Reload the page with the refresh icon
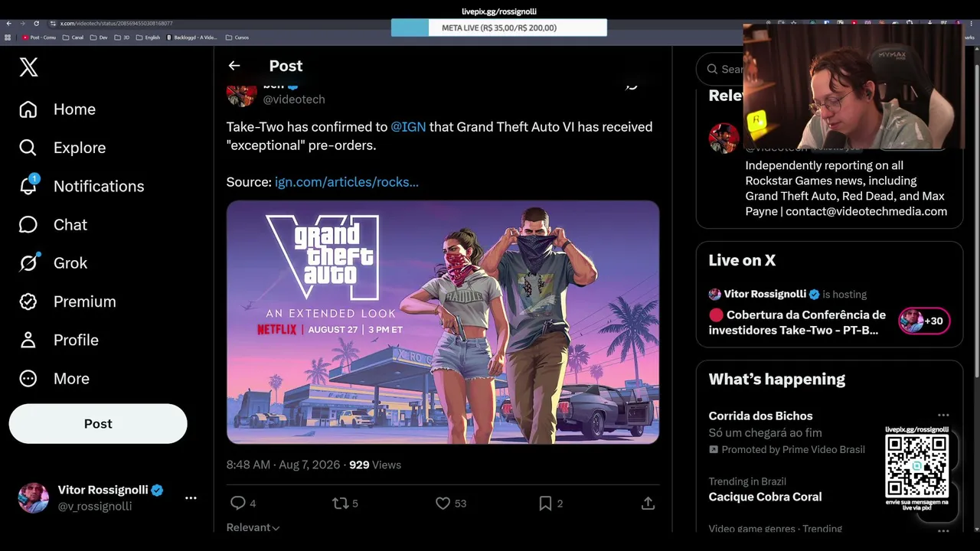This screenshot has width=980, height=551. 36,24
